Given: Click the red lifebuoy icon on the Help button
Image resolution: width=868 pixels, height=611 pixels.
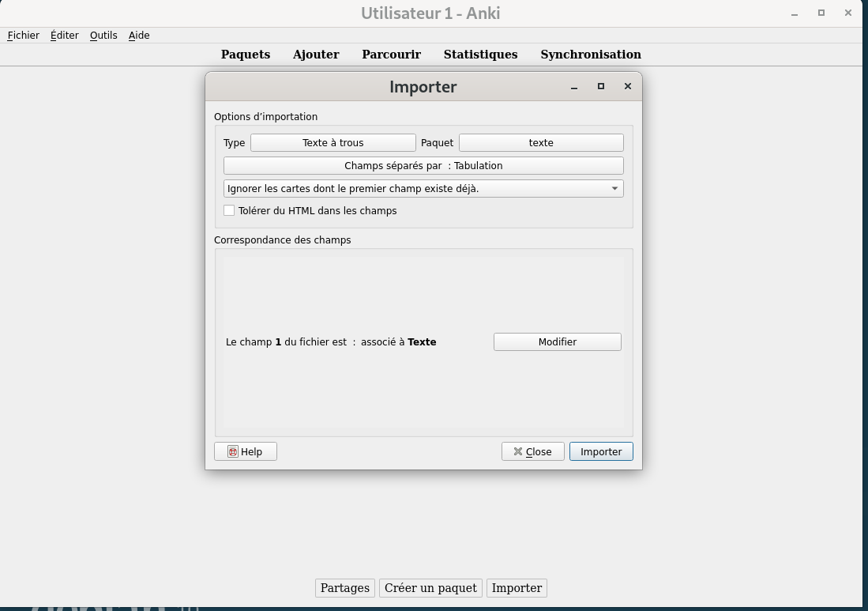Looking at the screenshot, I should 233,452.
